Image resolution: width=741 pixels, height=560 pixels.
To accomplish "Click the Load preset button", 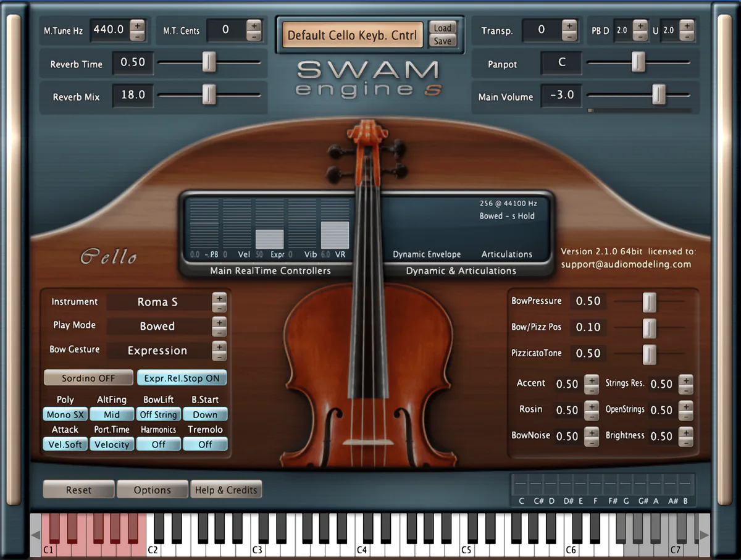I will pyautogui.click(x=442, y=28).
